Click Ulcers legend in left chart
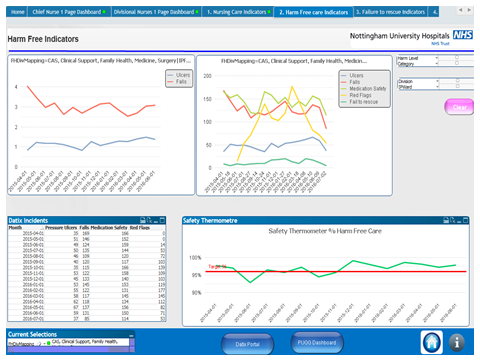 click(x=179, y=75)
